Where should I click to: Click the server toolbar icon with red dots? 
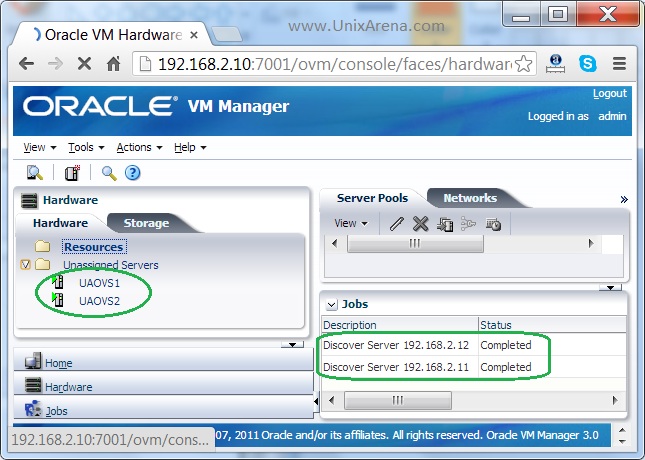(x=72, y=173)
